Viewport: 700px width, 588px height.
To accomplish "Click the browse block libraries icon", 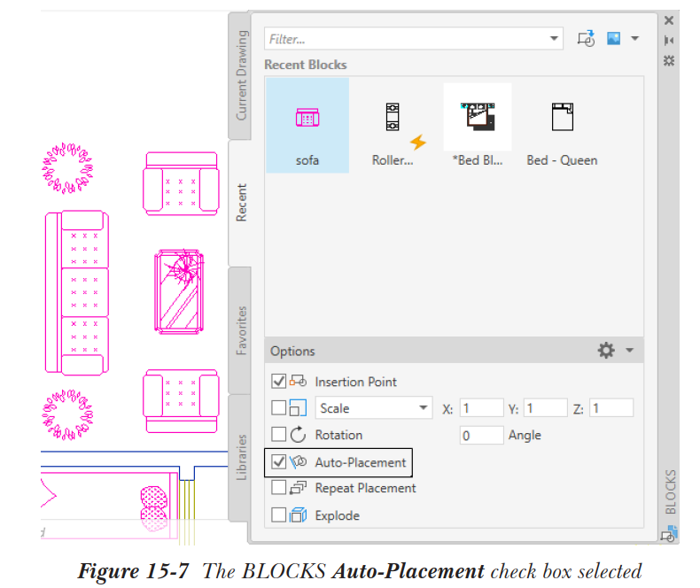I will point(586,39).
